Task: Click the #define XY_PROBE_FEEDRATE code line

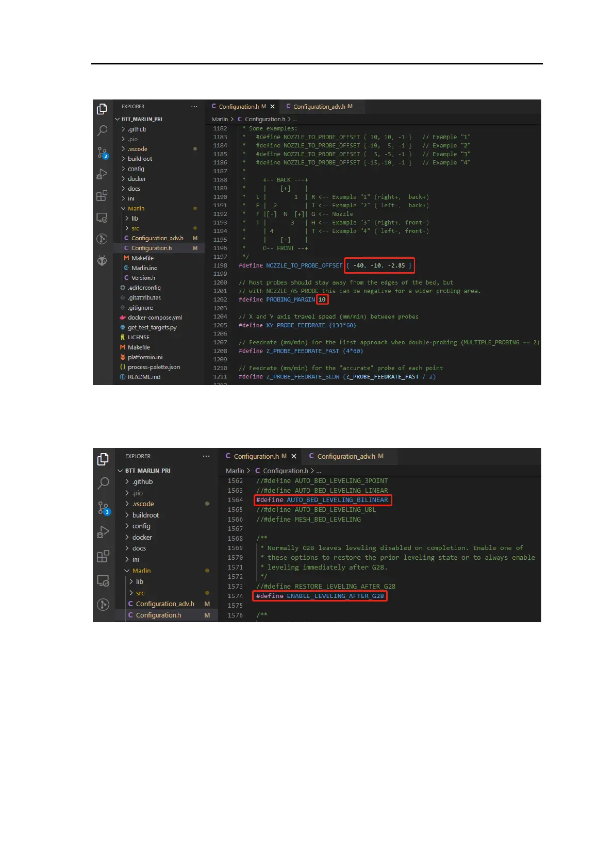Action: (x=297, y=325)
